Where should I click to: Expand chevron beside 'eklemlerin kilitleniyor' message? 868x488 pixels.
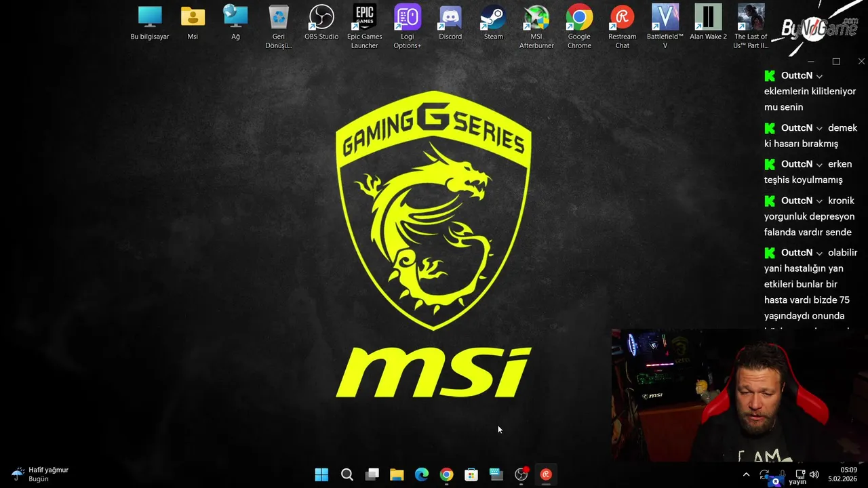coord(819,76)
